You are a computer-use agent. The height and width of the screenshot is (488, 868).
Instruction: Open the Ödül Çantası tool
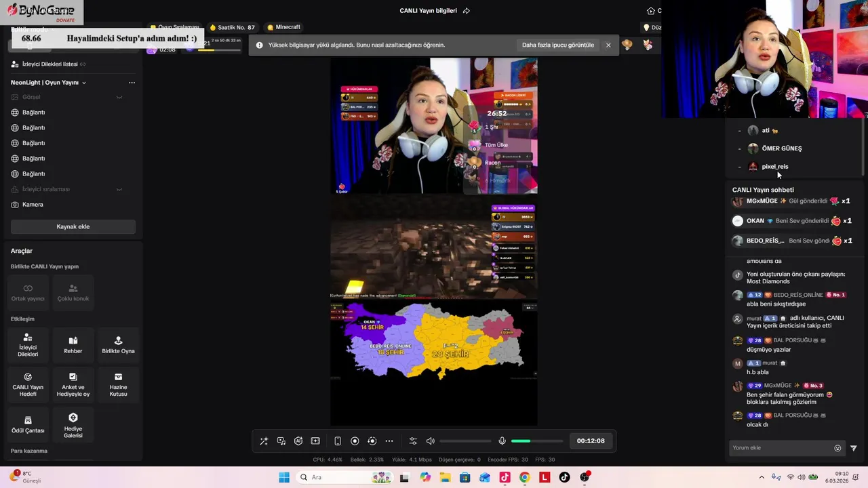tap(28, 424)
